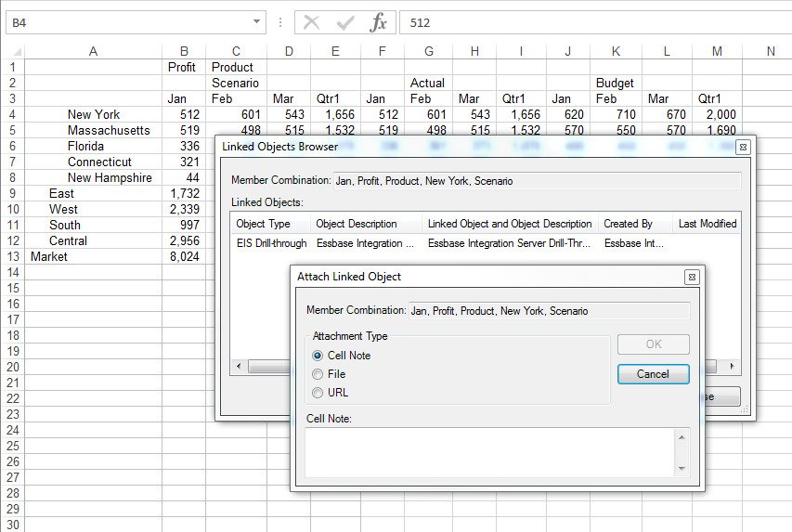Screen dimensions: 792x532
Task: Open the Name Box dropdown arrow
Action: tap(256, 21)
